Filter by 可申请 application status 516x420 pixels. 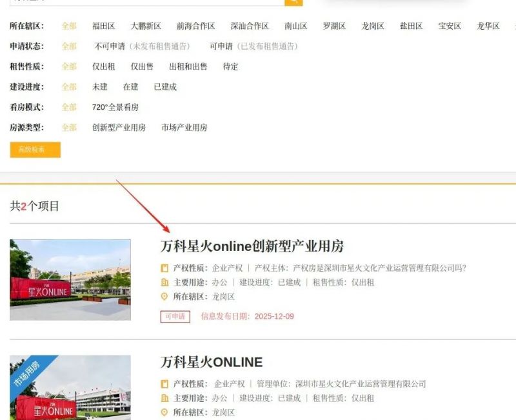coord(221,46)
